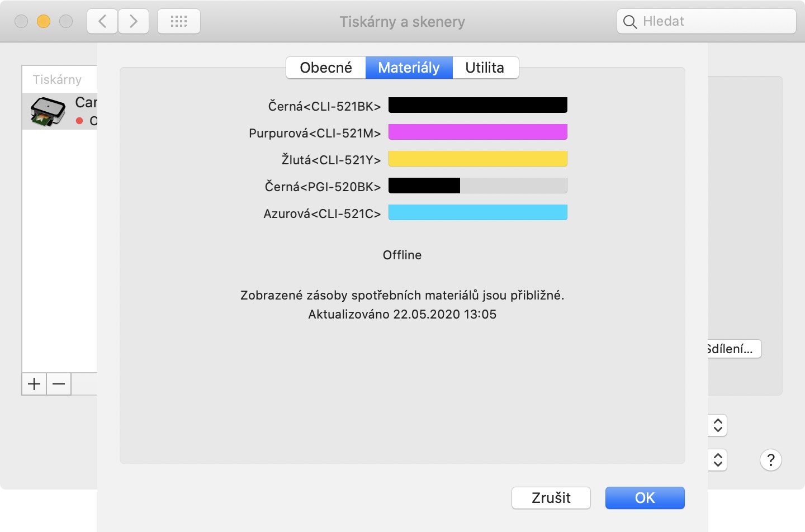Select the Materiály tab
The height and width of the screenshot is (532, 805).
[x=409, y=68]
